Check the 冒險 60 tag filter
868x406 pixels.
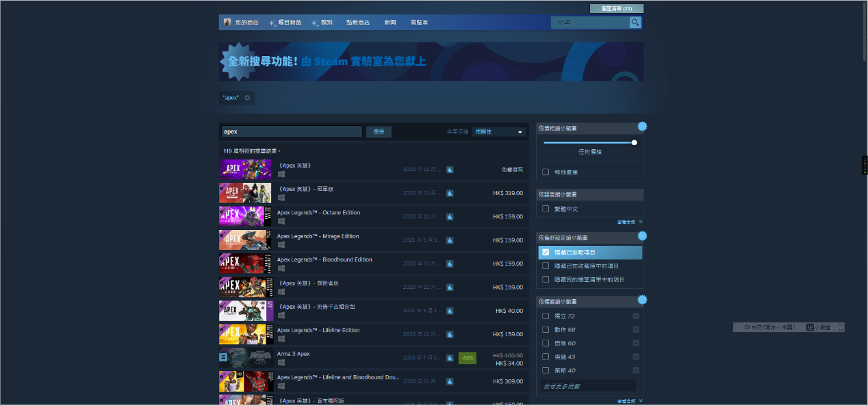(x=546, y=343)
